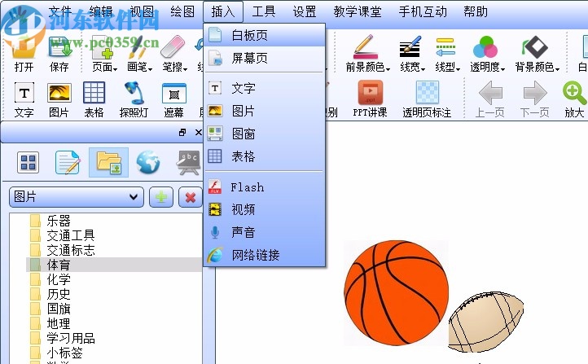Viewport: 588px width, 364px height.
Task: Click the Insert (插入) menu header
Action: (x=223, y=11)
